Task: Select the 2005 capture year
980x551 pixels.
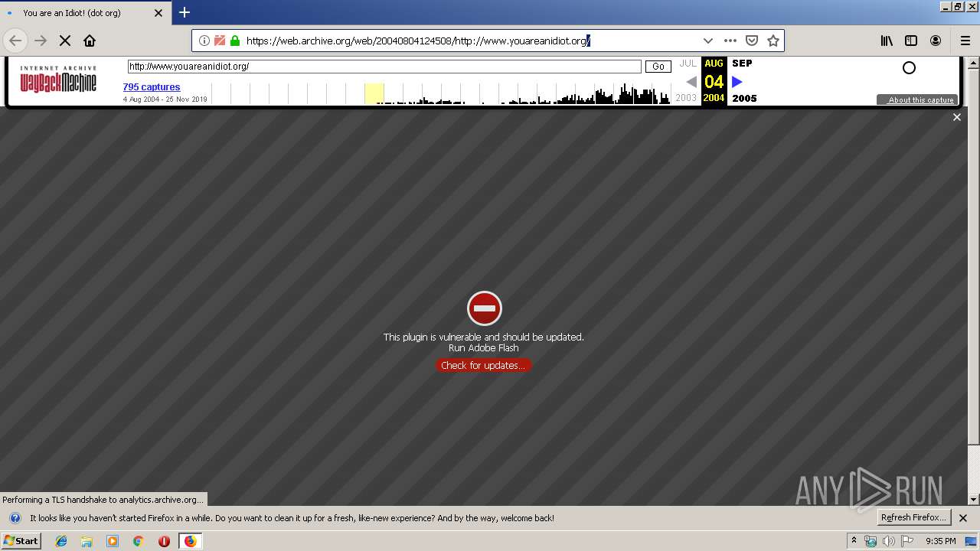Action: (x=744, y=98)
